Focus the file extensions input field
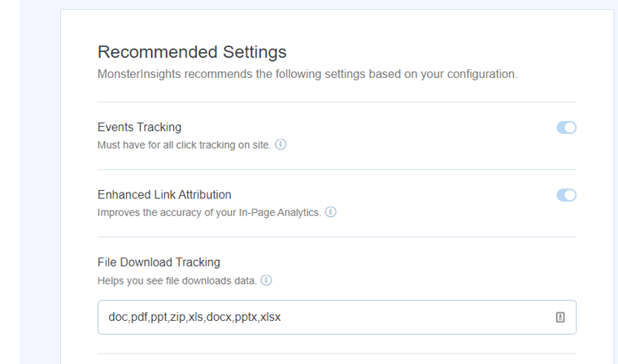This screenshot has height=364, width=618. (337, 317)
